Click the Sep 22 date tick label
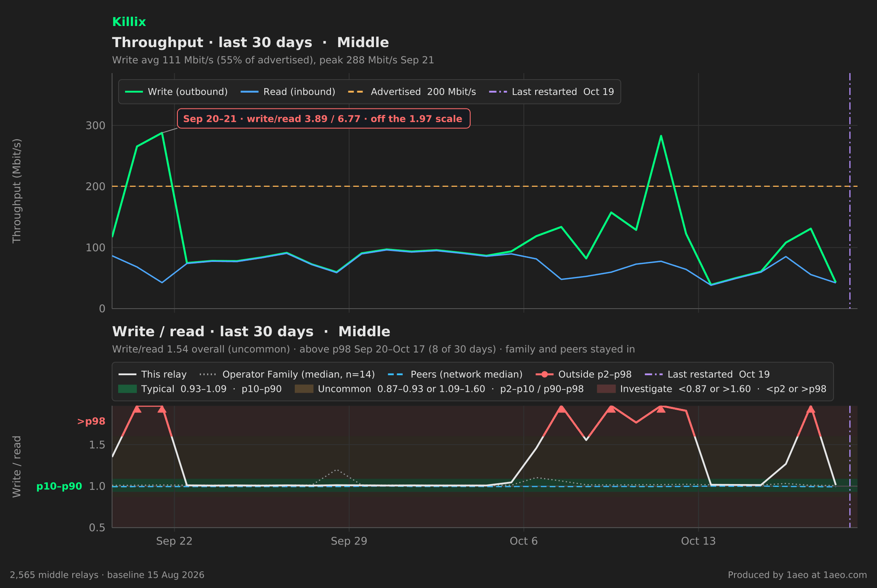The height and width of the screenshot is (588, 877). point(174,541)
